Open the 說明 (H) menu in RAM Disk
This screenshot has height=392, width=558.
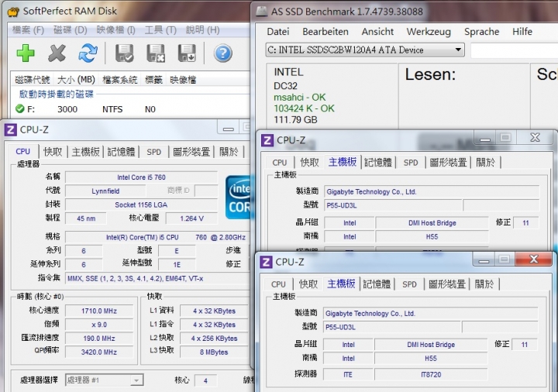click(202, 30)
